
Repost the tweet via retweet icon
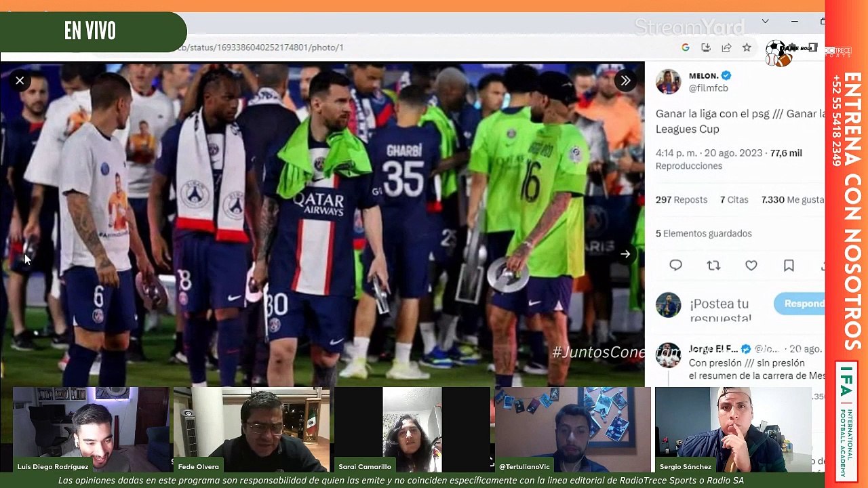tap(713, 266)
